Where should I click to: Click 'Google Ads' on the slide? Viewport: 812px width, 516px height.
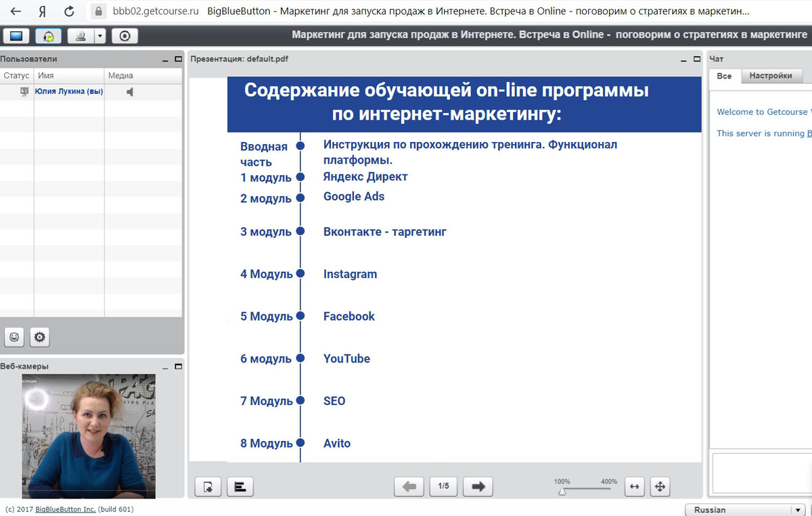pyautogui.click(x=354, y=197)
